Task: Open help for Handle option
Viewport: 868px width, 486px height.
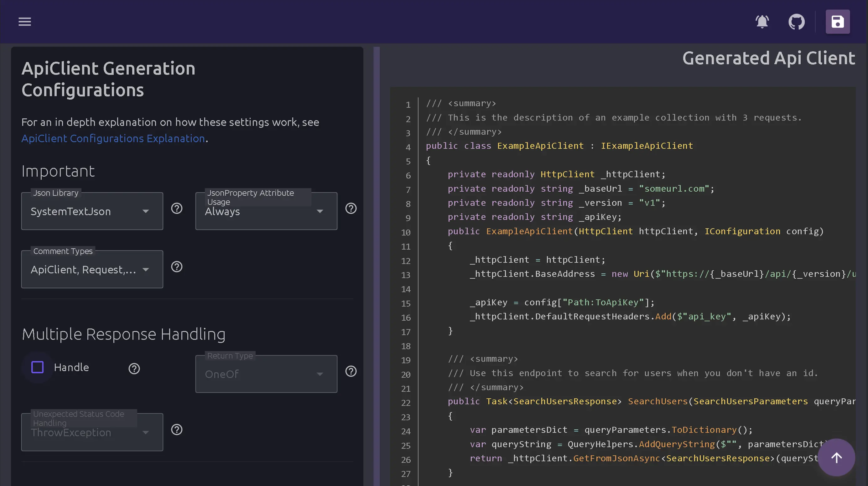Action: click(x=134, y=369)
